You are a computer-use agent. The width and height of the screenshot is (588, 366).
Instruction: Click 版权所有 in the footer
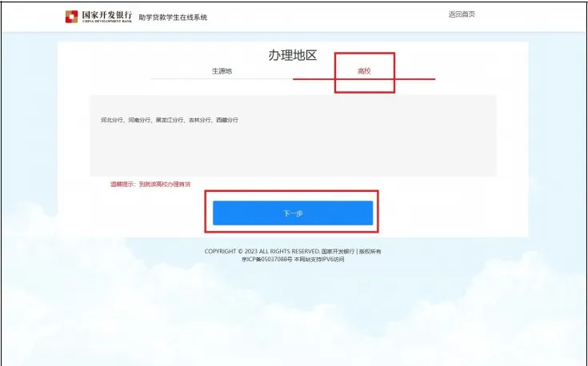[370, 251]
